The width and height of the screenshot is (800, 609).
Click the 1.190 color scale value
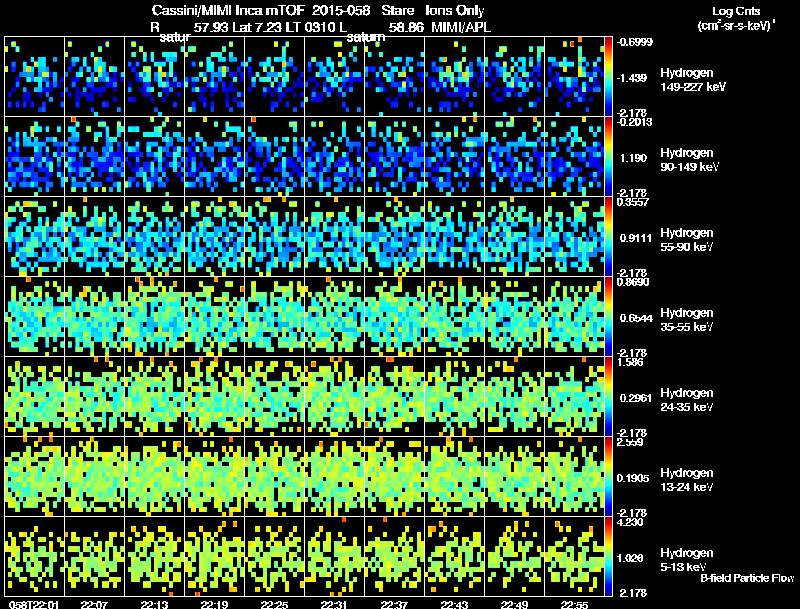tap(633, 158)
